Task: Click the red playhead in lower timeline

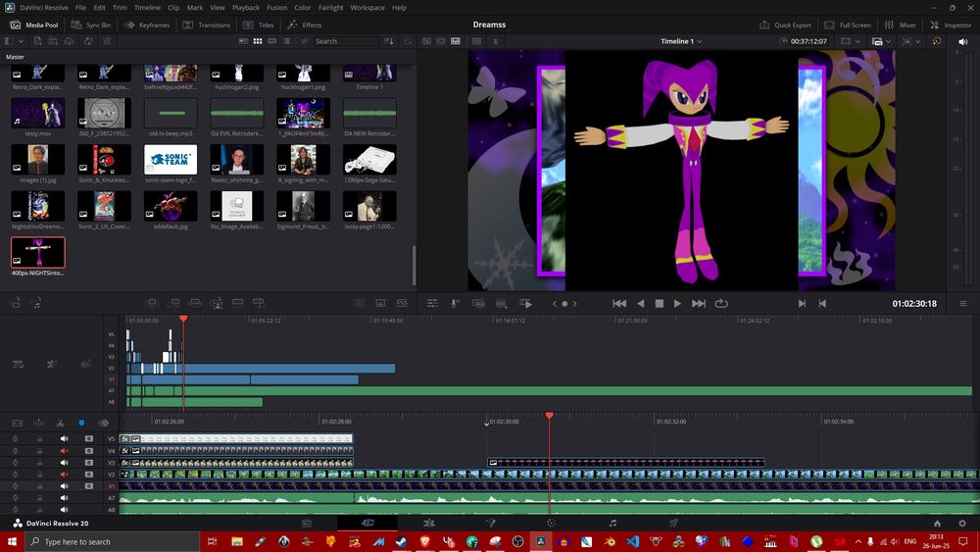Action: pos(549,416)
